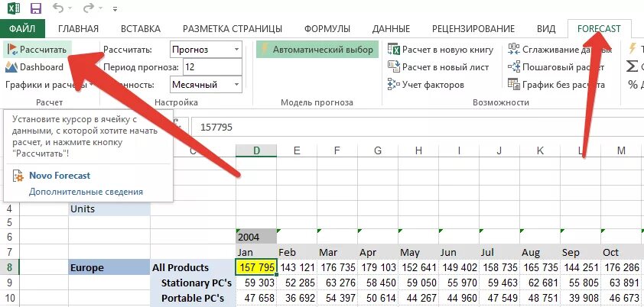Redo the last action
Screen dimensions: 644x307
pyautogui.click(x=89, y=8)
